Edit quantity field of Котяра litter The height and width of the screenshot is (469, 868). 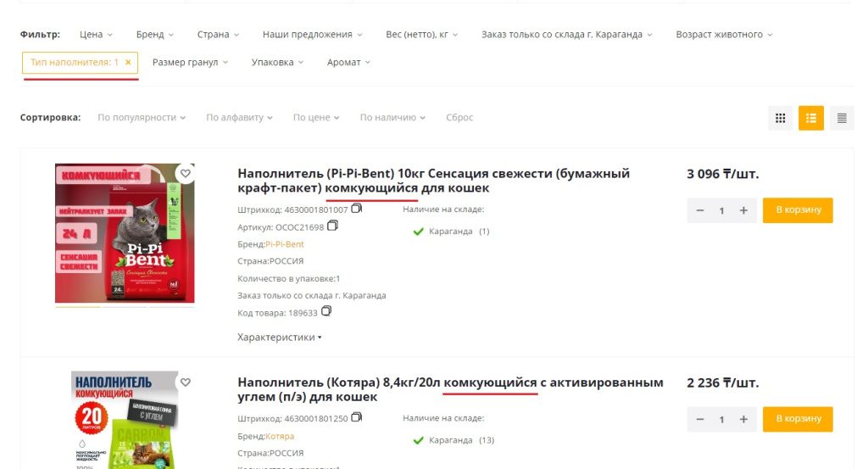721,419
